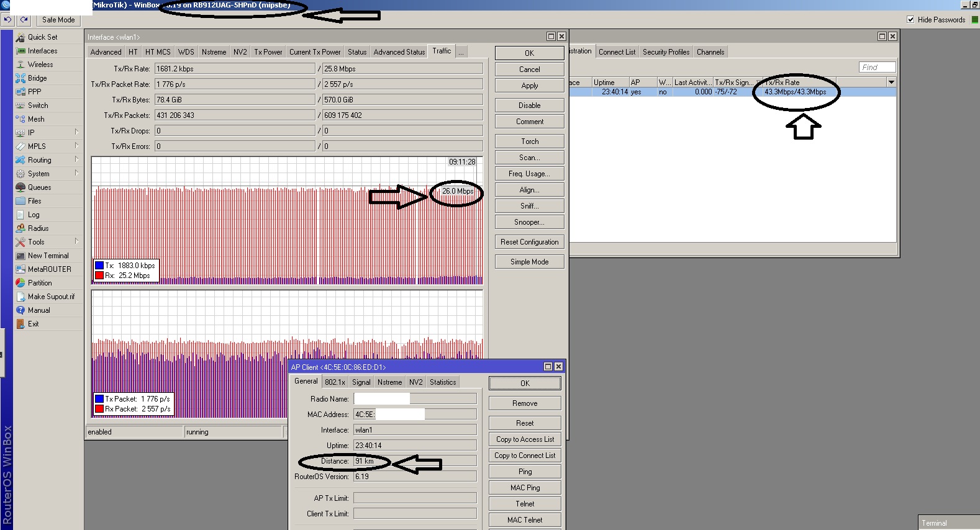This screenshot has height=530, width=980.
Task: Switch to the Current Tx Power tab
Action: click(315, 52)
